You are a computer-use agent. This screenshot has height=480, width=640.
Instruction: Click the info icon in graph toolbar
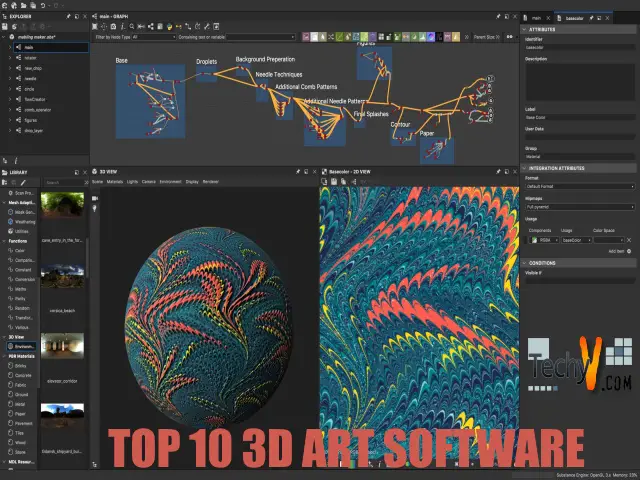122,27
